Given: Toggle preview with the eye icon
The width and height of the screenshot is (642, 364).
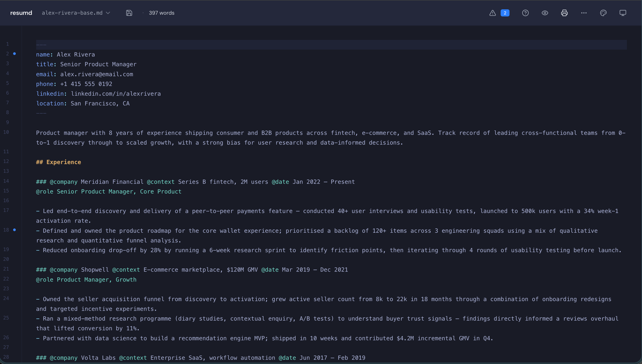Looking at the screenshot, I should click(x=545, y=13).
